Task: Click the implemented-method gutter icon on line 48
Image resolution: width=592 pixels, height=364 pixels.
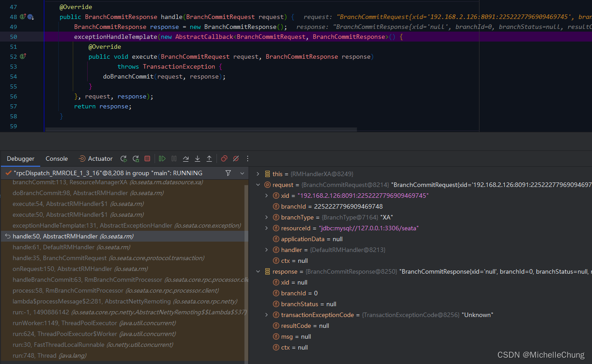Action: coord(31,17)
